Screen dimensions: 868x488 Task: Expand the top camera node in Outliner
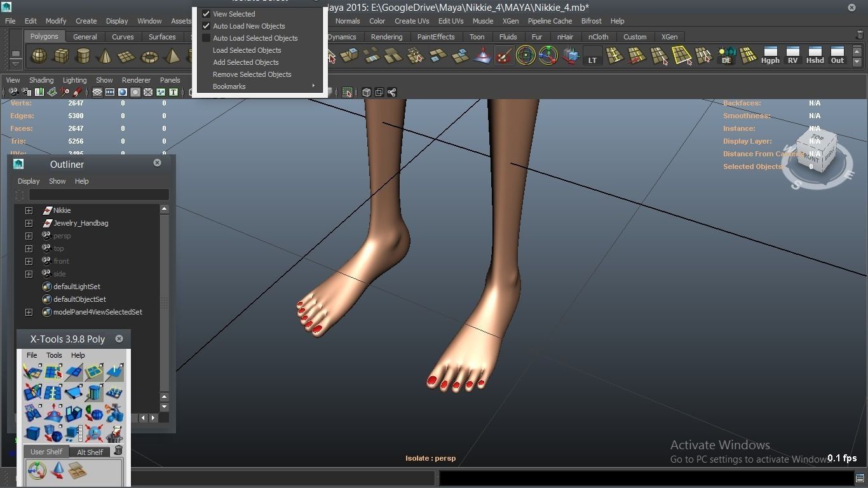pos(29,248)
